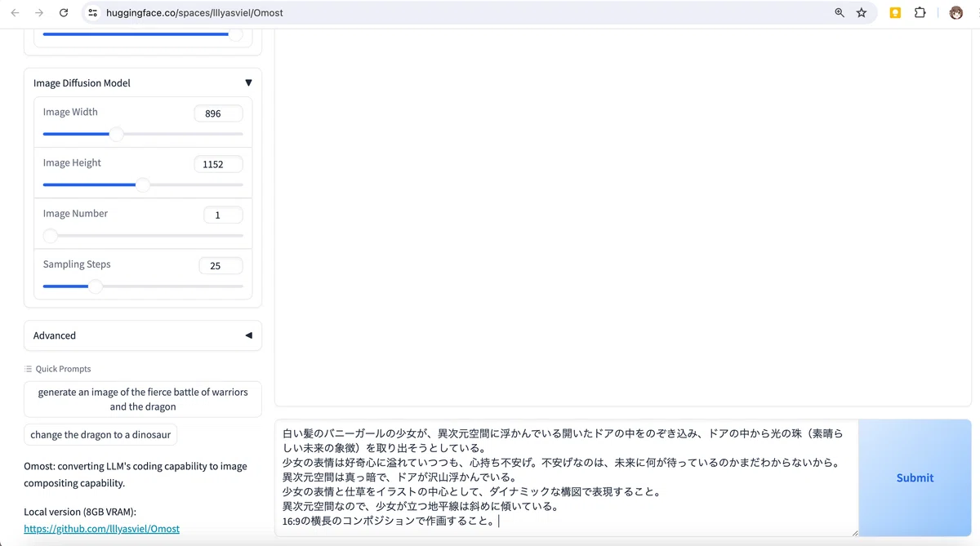Expand the Advanced section
The image size is (980, 546).
pos(248,335)
